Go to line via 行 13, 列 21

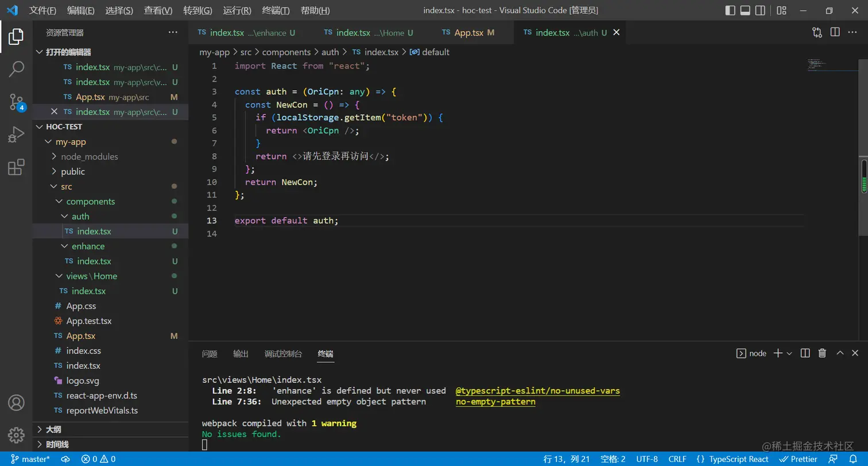(x=567, y=459)
